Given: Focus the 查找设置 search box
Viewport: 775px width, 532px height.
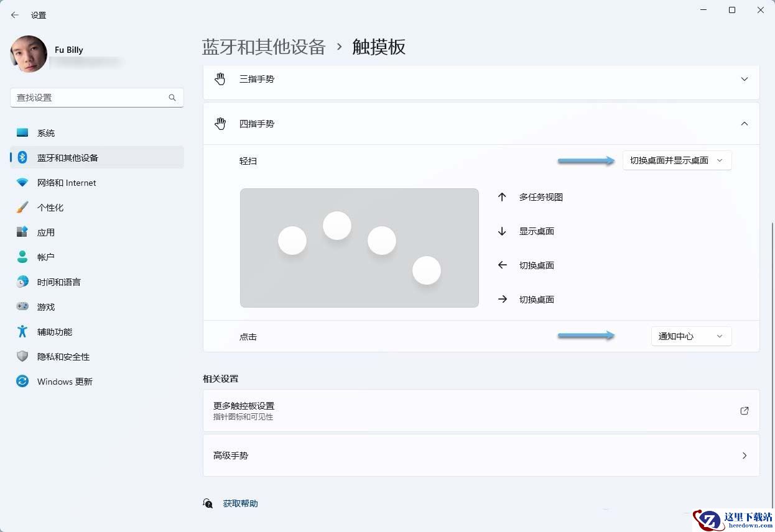Looking at the screenshot, I should pyautogui.click(x=97, y=98).
